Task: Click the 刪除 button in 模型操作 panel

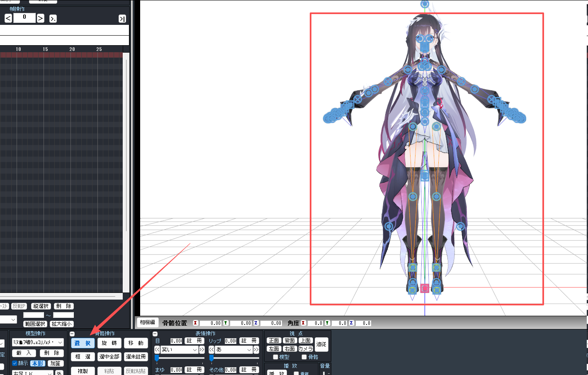Action: 52,353
